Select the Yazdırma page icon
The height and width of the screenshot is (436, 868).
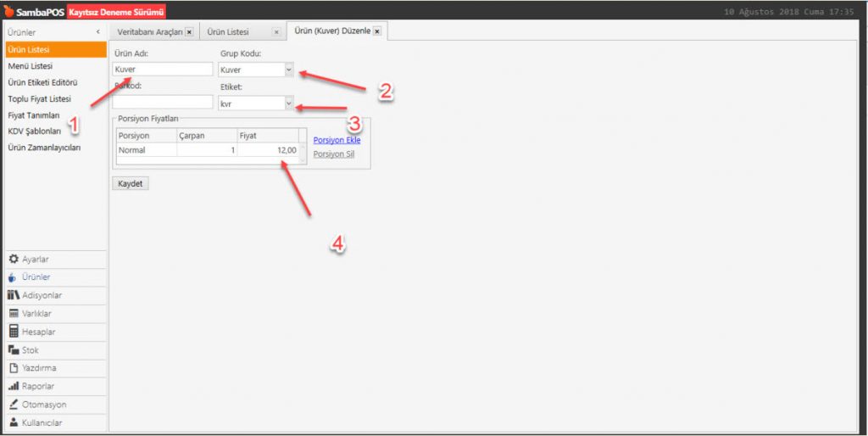coord(14,368)
